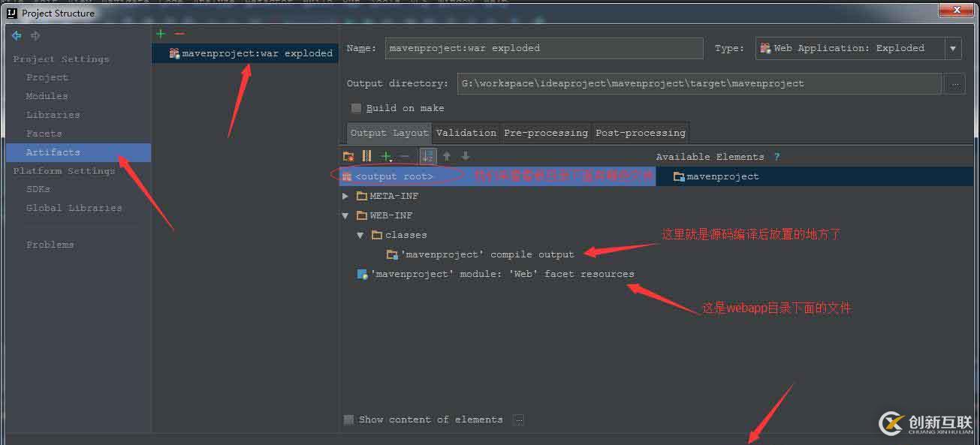Click the artifact Name input field
Image resolution: width=980 pixels, height=445 pixels.
(544, 48)
